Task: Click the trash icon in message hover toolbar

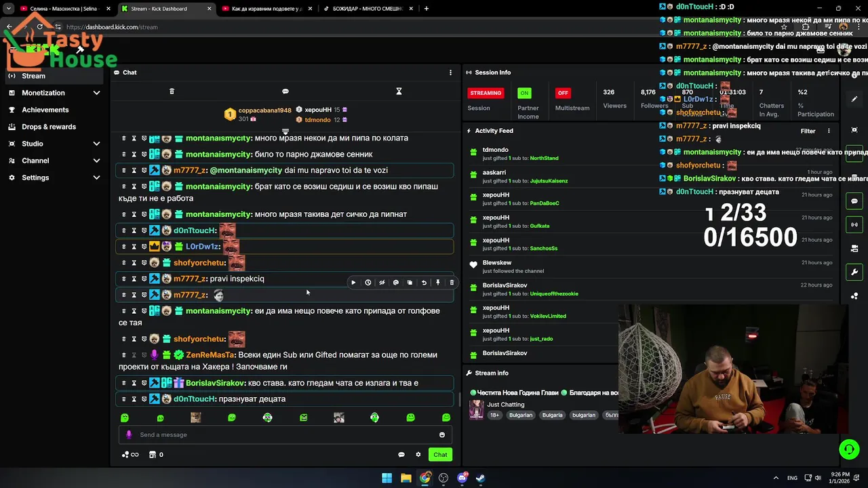Action: click(452, 283)
